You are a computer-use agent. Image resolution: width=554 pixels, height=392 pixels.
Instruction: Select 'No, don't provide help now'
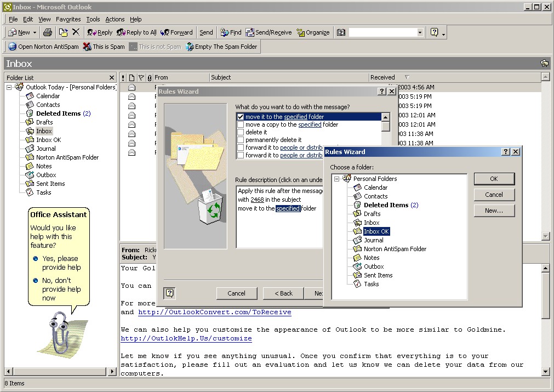pos(58,289)
